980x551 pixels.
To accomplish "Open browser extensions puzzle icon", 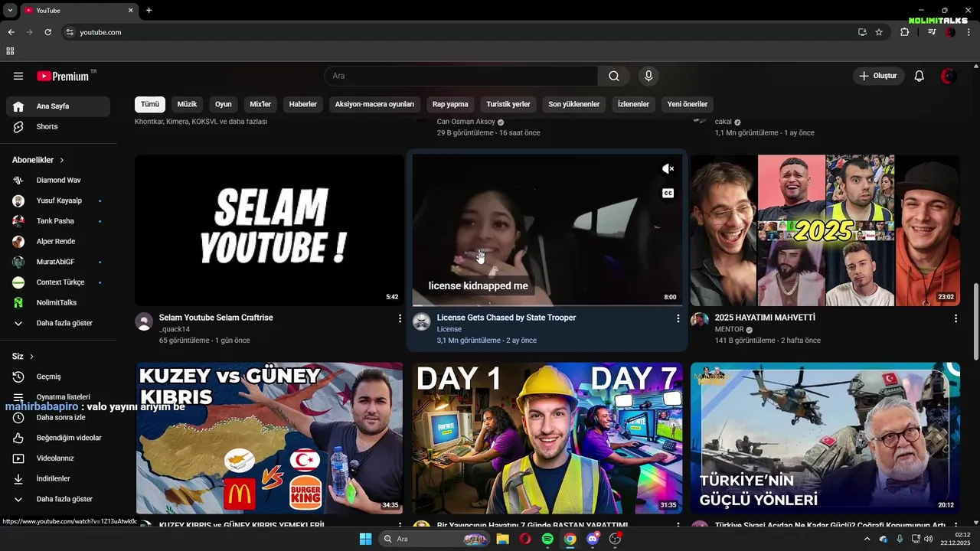I will [904, 32].
